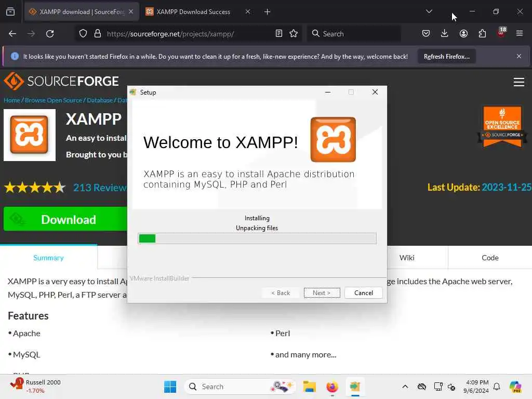The image size is (532, 399).
Task: Close the XAMPP download SourceForge tab
Action: click(131, 12)
